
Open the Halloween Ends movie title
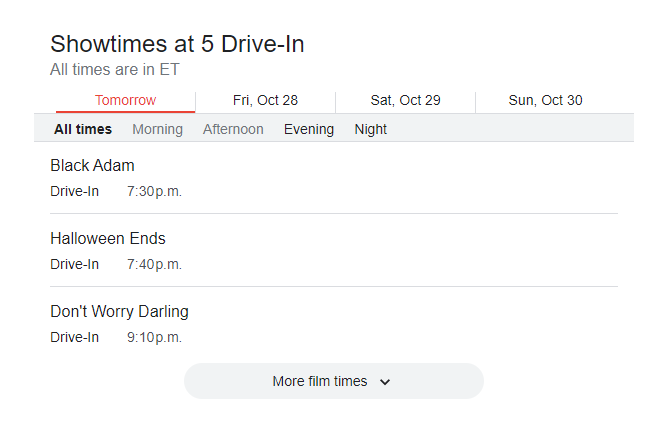click(108, 238)
